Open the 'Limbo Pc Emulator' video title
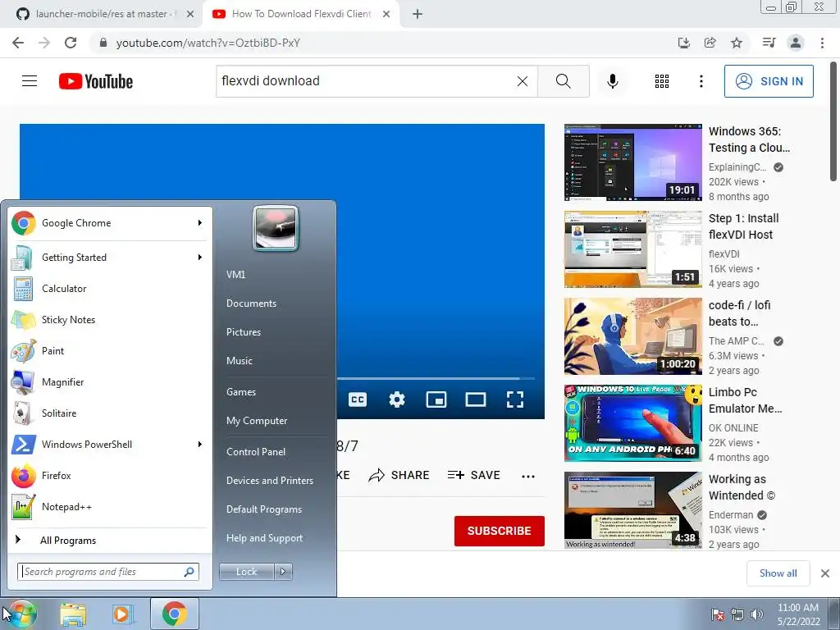 click(x=745, y=400)
